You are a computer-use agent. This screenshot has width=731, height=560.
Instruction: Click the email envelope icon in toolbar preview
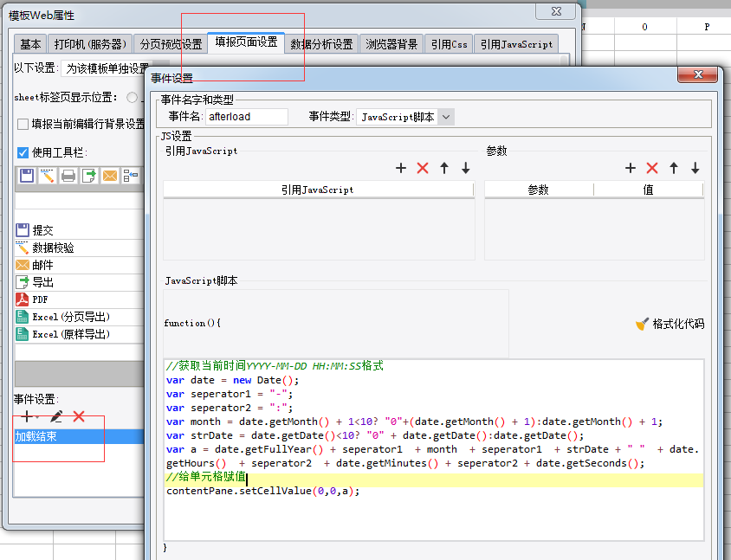pyautogui.click(x=110, y=176)
